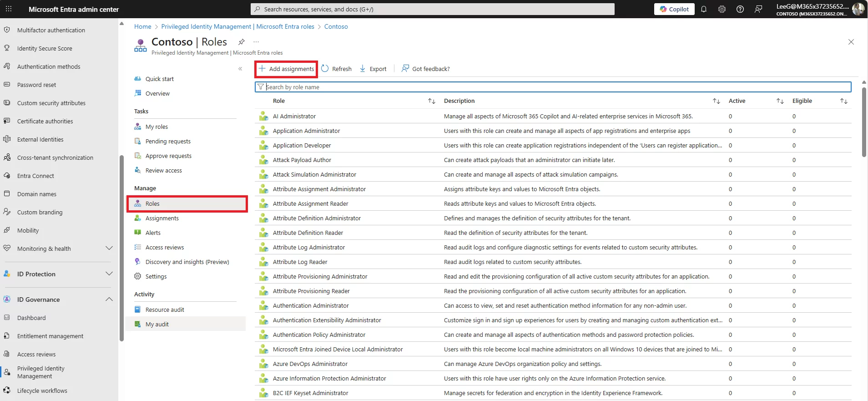
Task: Click the Discovery and insights lightbulb icon
Action: 138,262
